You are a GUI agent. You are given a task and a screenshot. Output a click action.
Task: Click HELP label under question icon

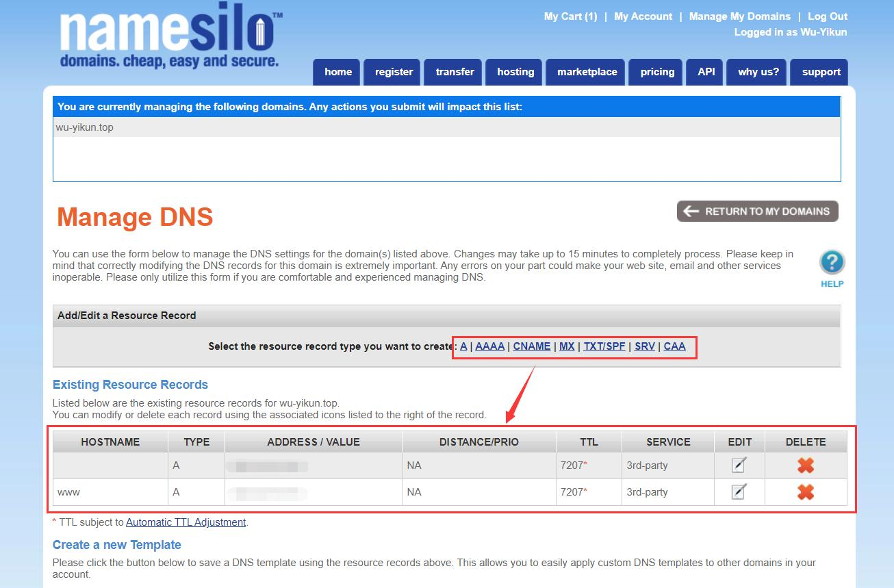(x=832, y=283)
